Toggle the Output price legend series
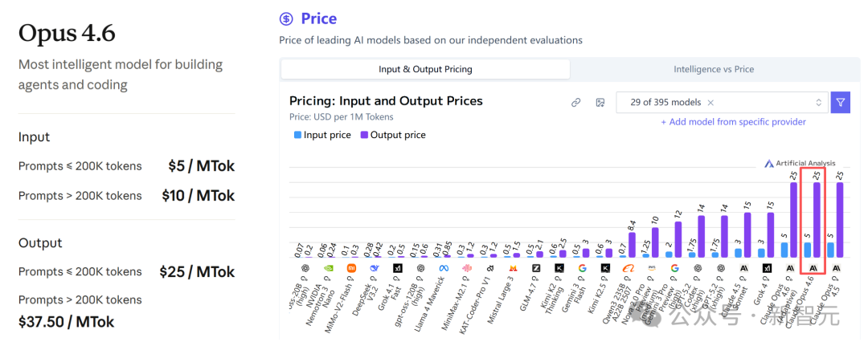The image size is (868, 350). point(392,135)
